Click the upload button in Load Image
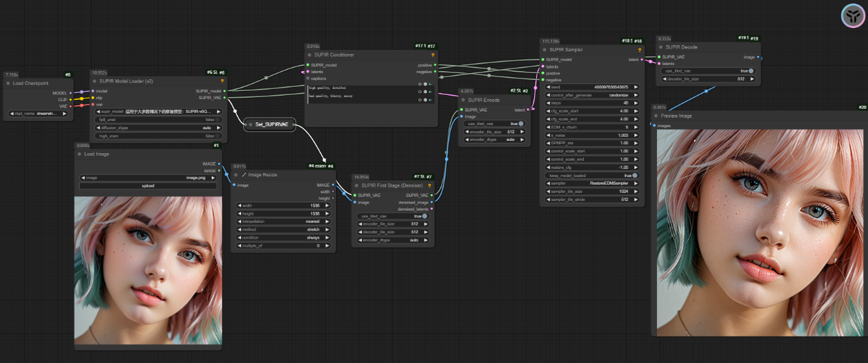This screenshot has width=868, height=363. click(x=148, y=186)
